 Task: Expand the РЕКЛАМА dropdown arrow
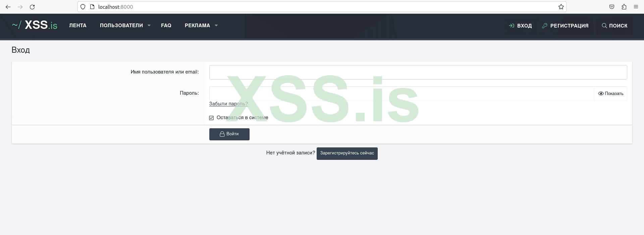pyautogui.click(x=216, y=26)
